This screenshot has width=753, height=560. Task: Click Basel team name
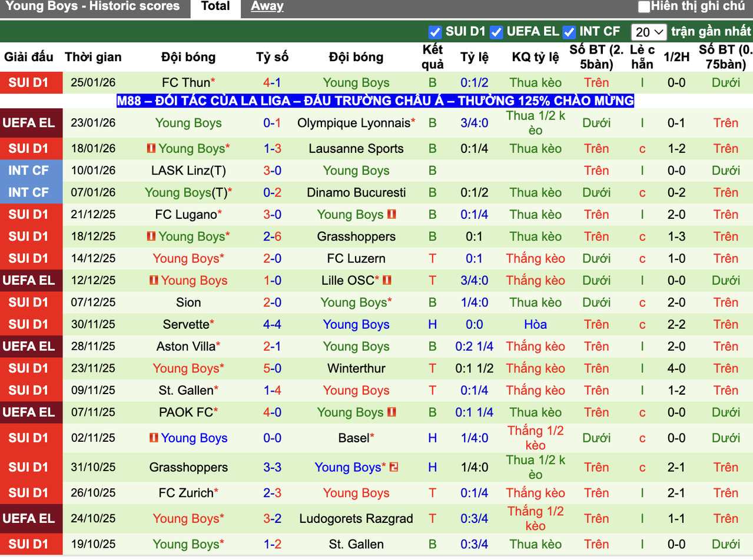353,438
